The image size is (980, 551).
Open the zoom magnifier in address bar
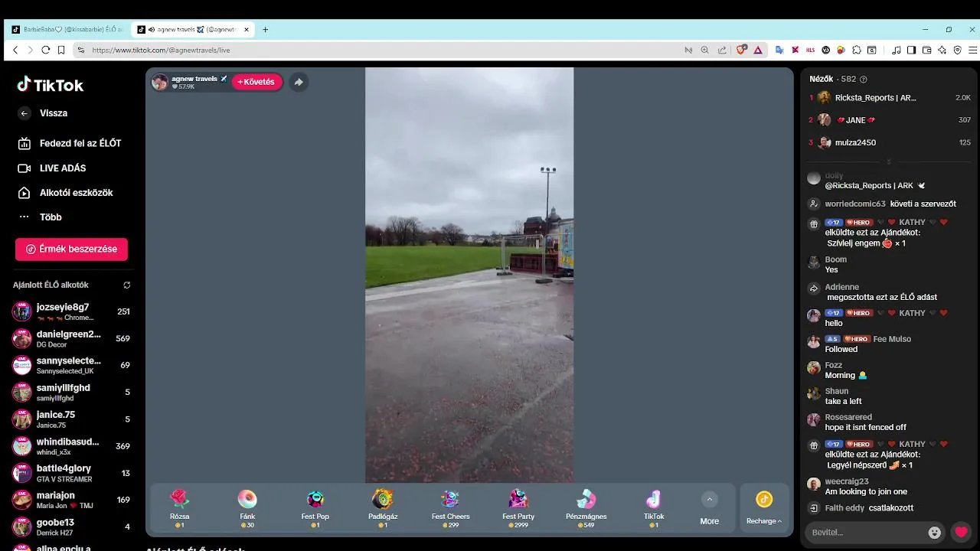(x=705, y=50)
